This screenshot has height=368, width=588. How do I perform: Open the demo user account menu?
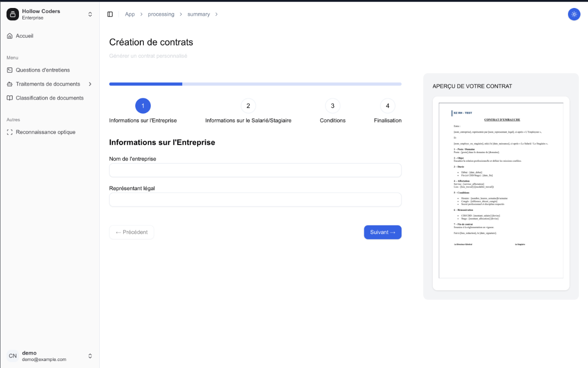pyautogui.click(x=90, y=356)
